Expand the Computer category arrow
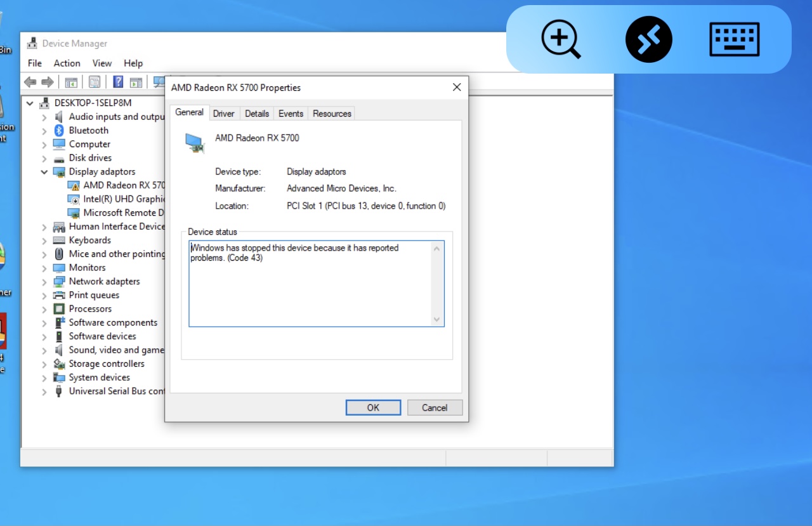The image size is (812, 526). click(44, 144)
